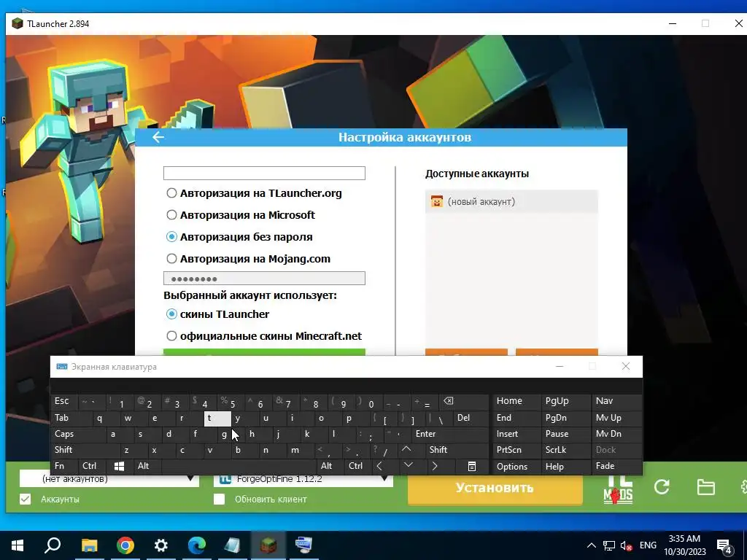747x560 pixels.
Task: Toggle the Обновить клиент checkbox
Action: [x=219, y=499]
